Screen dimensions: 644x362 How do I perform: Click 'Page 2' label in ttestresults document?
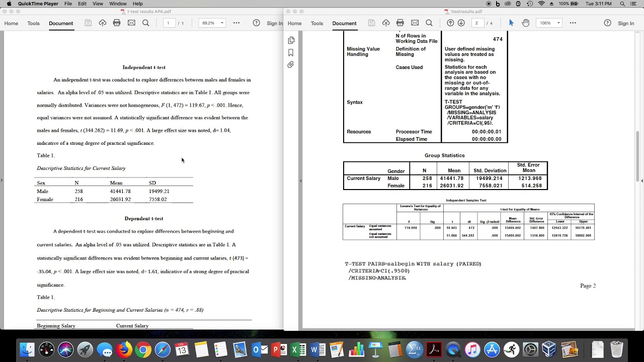(588, 286)
